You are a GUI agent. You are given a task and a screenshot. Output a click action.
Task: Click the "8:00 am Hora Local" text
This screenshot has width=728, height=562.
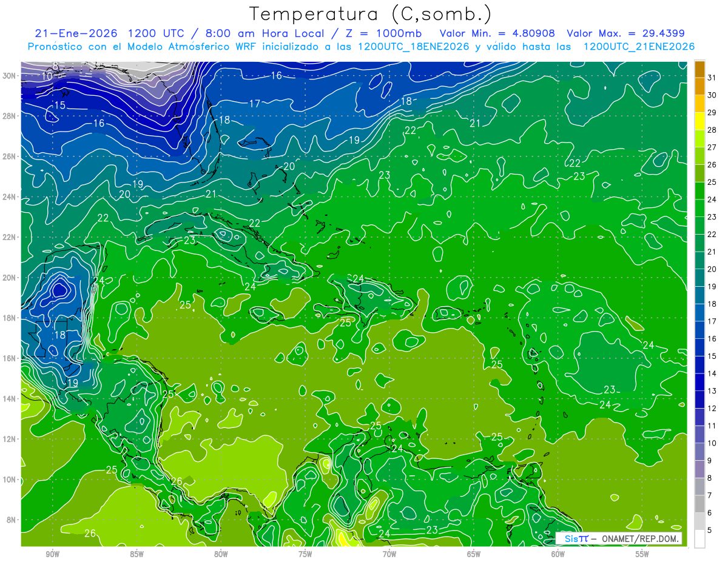coord(264,33)
